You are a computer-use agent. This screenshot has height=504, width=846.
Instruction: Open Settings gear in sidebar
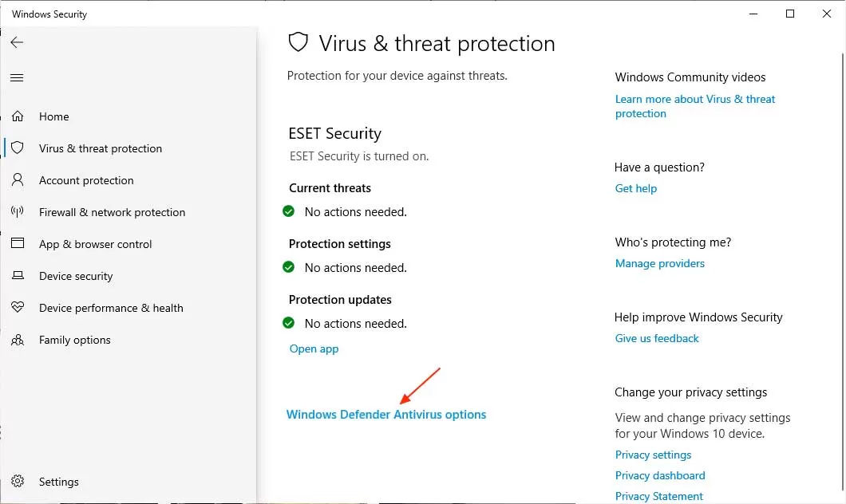click(x=18, y=481)
